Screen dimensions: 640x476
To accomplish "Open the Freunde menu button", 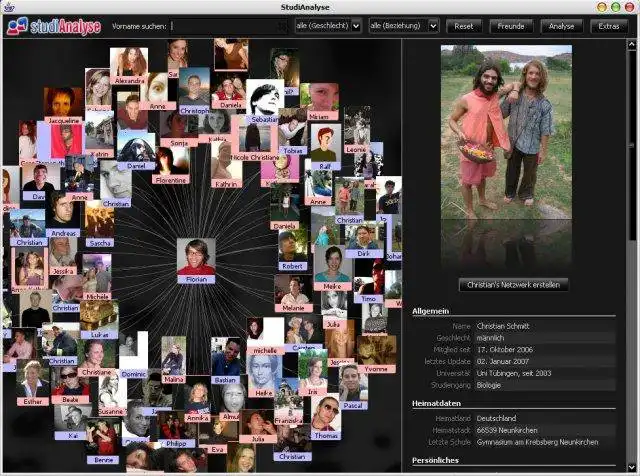I will [x=511, y=26].
